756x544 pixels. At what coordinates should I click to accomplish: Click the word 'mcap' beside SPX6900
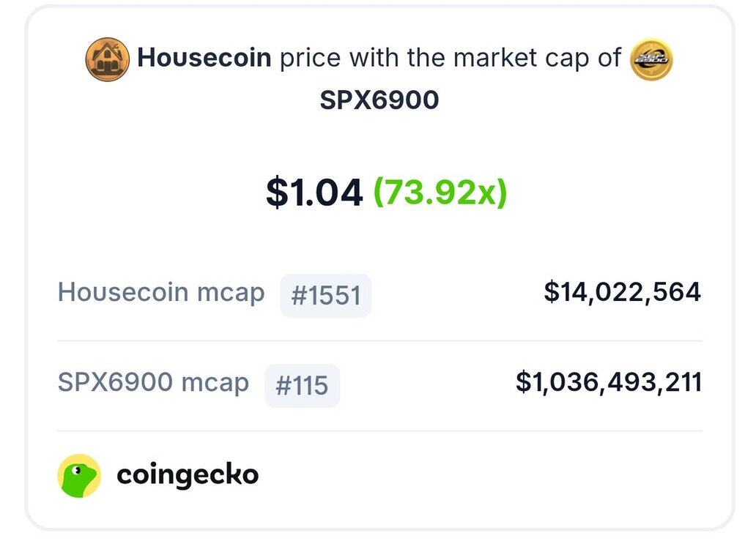(x=215, y=383)
